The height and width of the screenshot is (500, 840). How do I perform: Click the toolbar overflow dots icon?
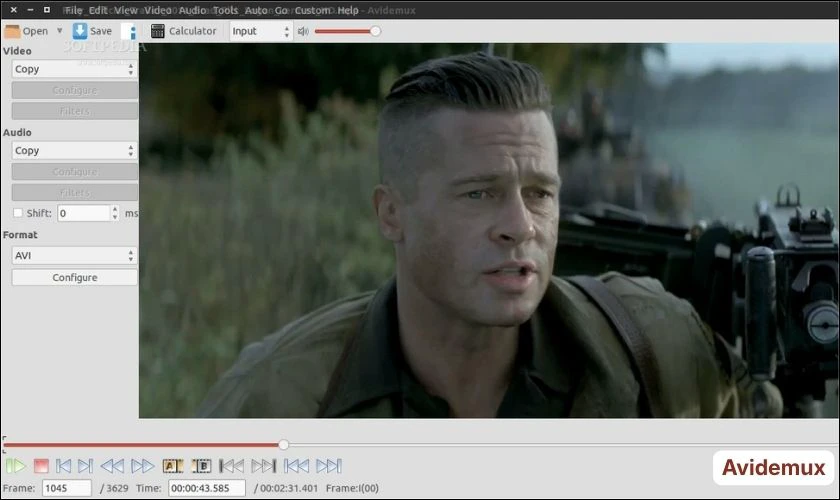tap(133, 32)
